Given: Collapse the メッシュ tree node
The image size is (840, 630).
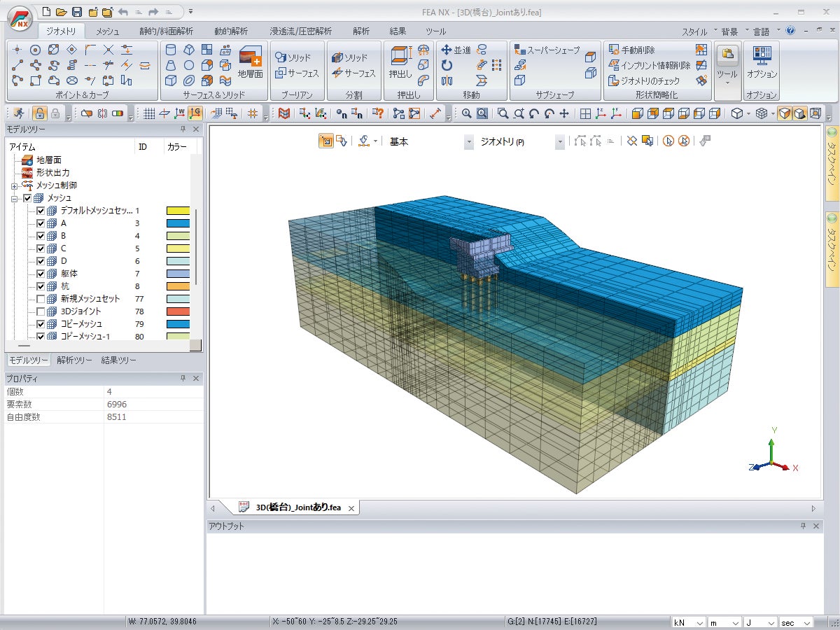Looking at the screenshot, I should tap(15, 198).
